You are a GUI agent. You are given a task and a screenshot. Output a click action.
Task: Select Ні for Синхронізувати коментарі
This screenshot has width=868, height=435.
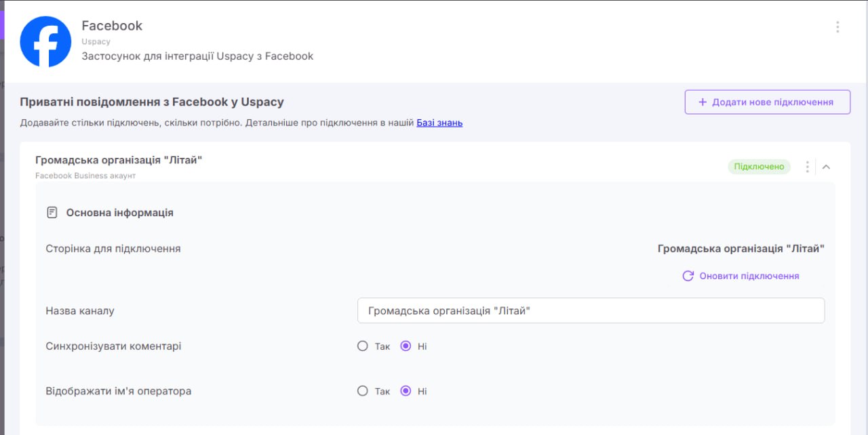[406, 346]
